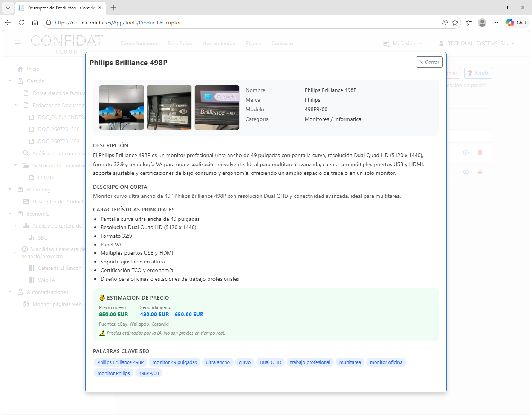Open a new browser tab
Viewport: 532px width, 416px height.
[113, 8]
